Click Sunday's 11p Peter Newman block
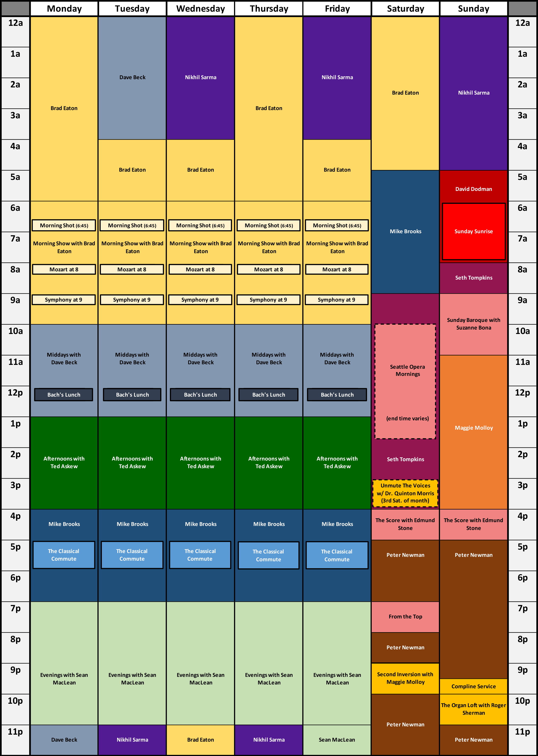The width and height of the screenshot is (538, 756). coord(474,740)
